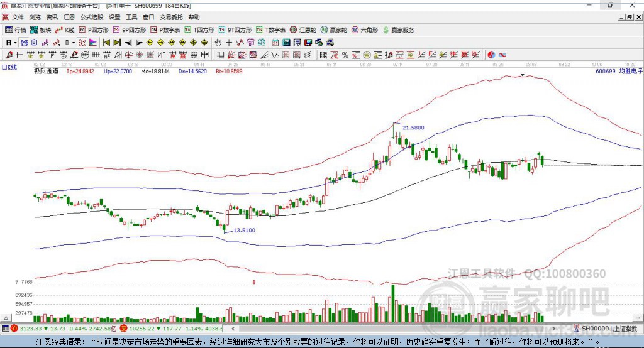
Task: Click the red yin-yang icon
Action: coord(491,55)
